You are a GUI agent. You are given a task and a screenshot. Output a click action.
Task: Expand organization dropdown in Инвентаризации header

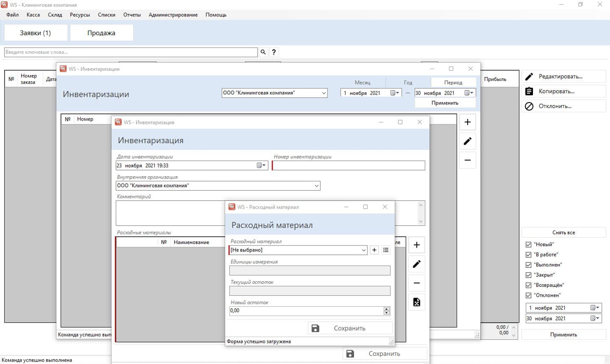[324, 93]
